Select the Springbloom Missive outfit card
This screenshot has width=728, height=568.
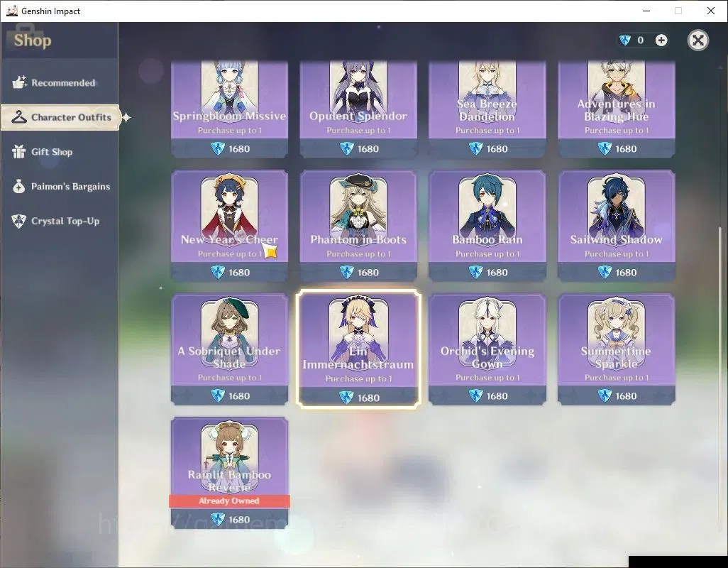(x=229, y=109)
